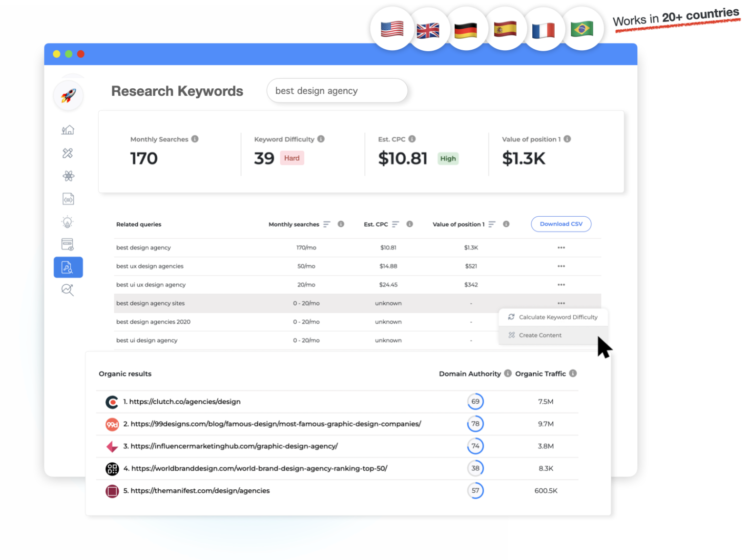Open the lightbulb ideas sidebar icon
Image resolution: width=750 pixels, height=560 pixels.
point(68,222)
